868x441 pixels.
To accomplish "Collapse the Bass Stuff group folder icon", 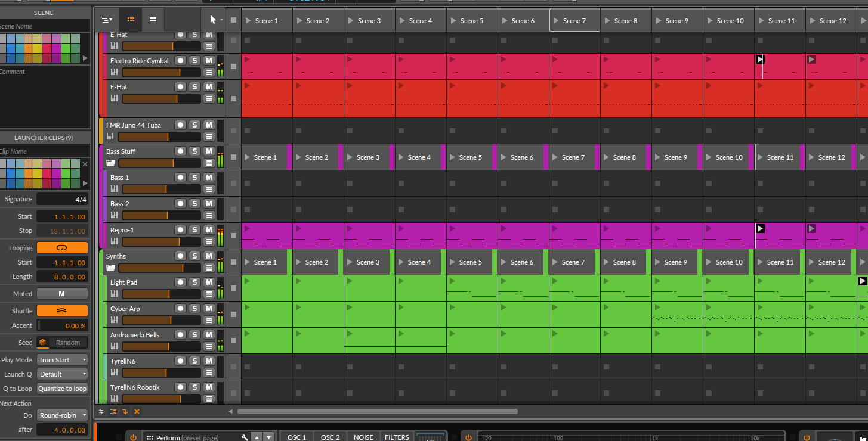I will [111, 163].
